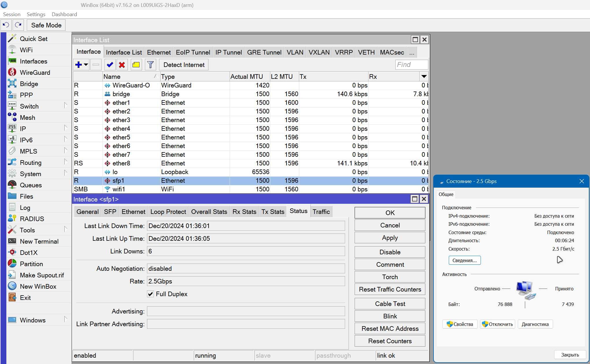Viewport: 590px width, 364px height.
Task: Open New Terminal
Action: pos(39,241)
